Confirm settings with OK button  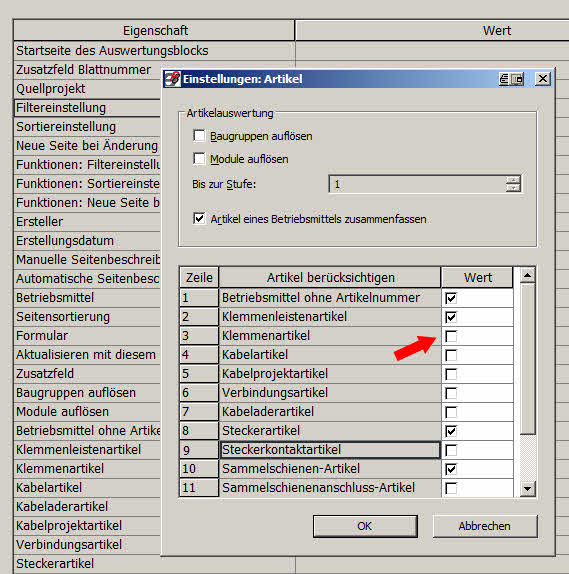[x=365, y=526]
